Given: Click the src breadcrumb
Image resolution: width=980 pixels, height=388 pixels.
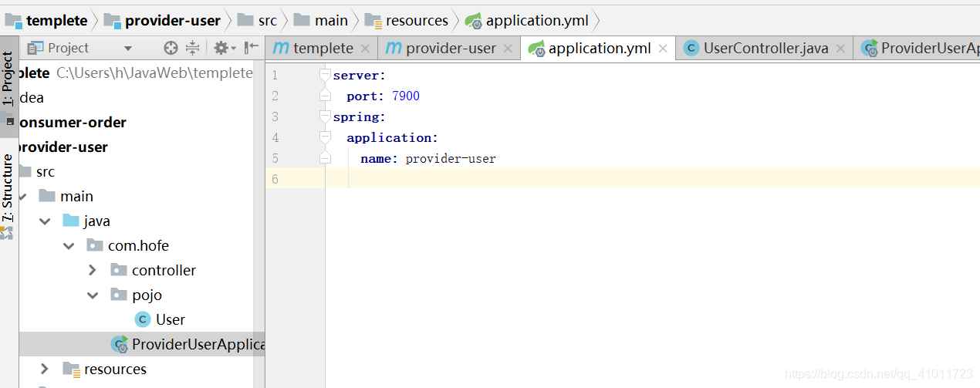Looking at the screenshot, I should point(257,21).
